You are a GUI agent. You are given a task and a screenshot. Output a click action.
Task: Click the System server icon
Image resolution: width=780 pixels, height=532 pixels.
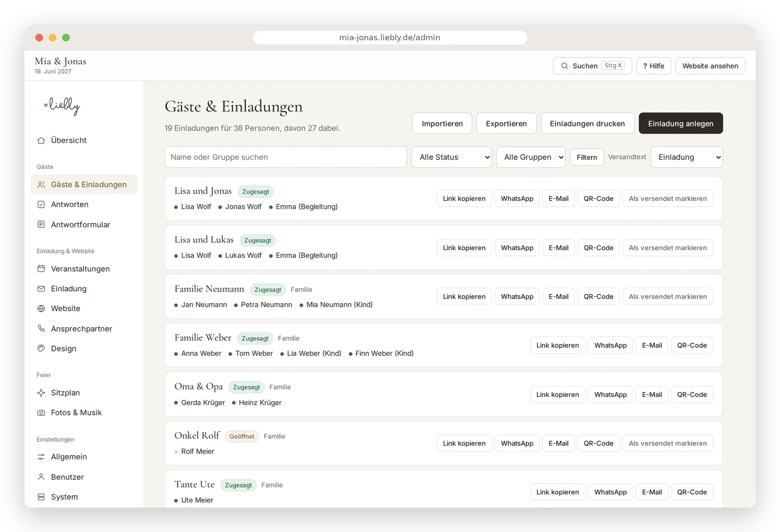coord(41,497)
